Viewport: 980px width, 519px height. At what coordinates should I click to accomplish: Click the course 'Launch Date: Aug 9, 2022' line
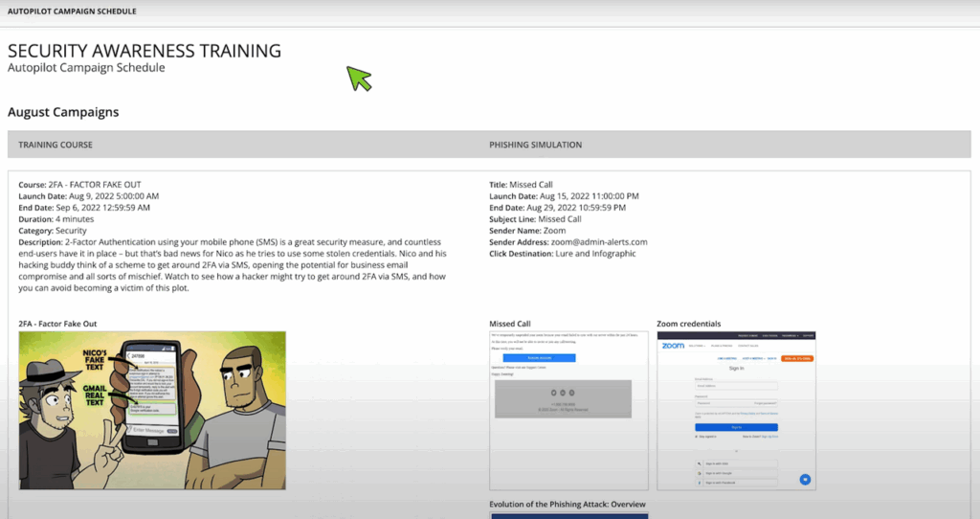pyautogui.click(x=89, y=195)
